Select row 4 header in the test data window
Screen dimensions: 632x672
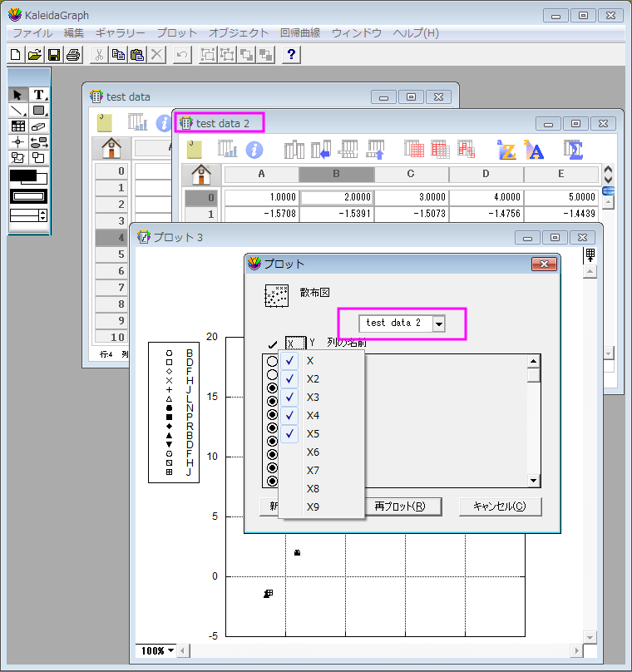pos(111,237)
